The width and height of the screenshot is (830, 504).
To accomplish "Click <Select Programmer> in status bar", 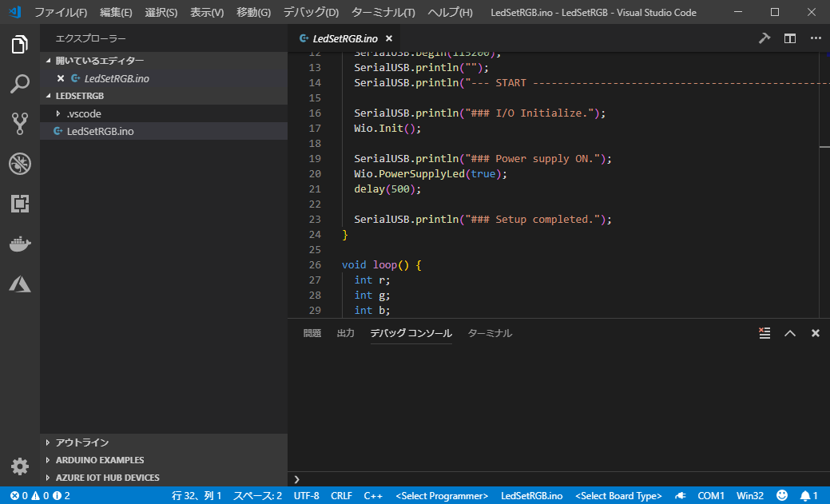I will click(x=442, y=495).
